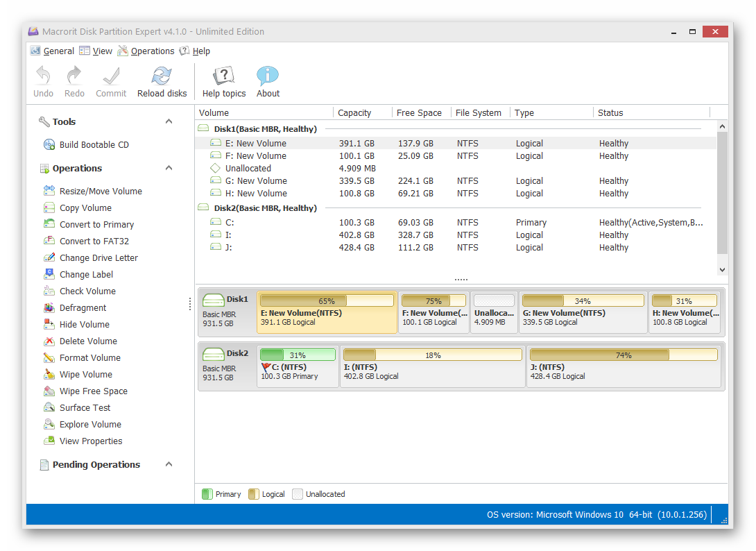
Task: Click the Build Bootable CD icon
Action: pos(49,145)
